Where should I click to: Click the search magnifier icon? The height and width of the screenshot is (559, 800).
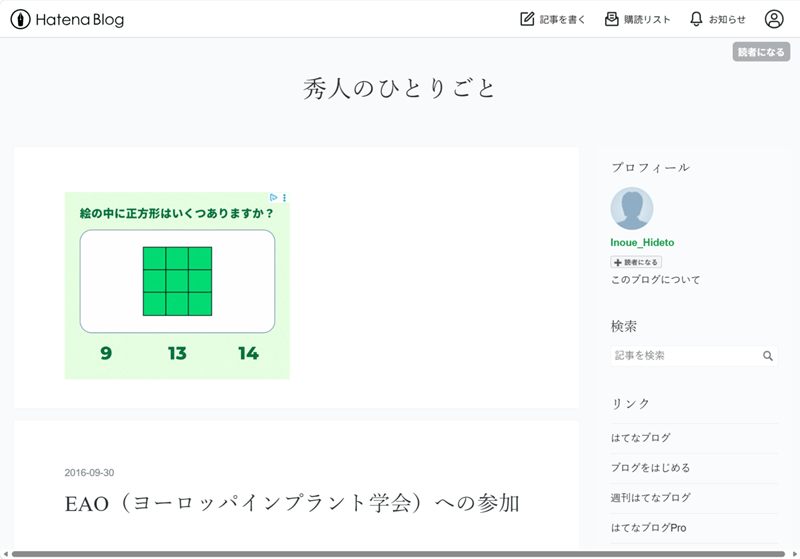[768, 356]
